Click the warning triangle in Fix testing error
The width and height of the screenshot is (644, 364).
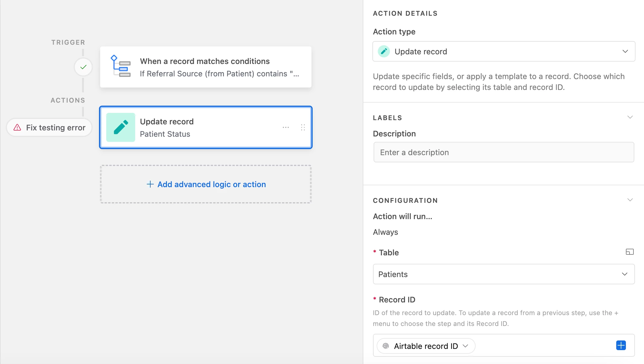[18, 127]
